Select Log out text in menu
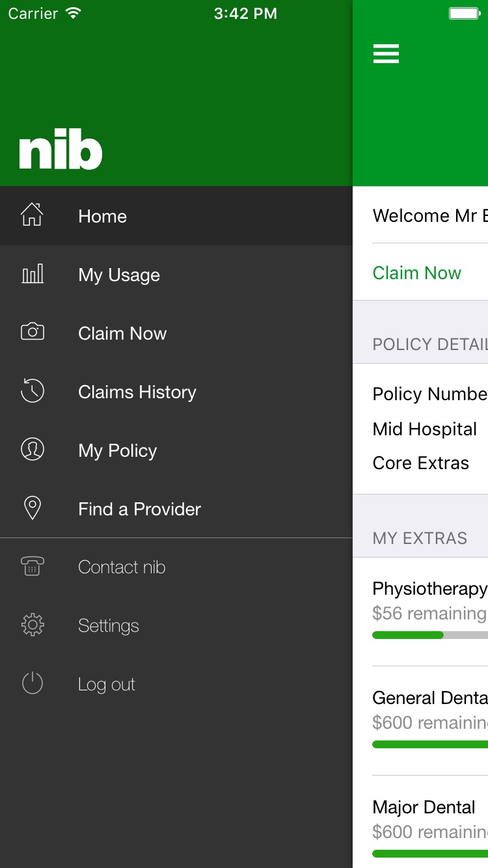Image resolution: width=488 pixels, height=868 pixels. click(107, 685)
